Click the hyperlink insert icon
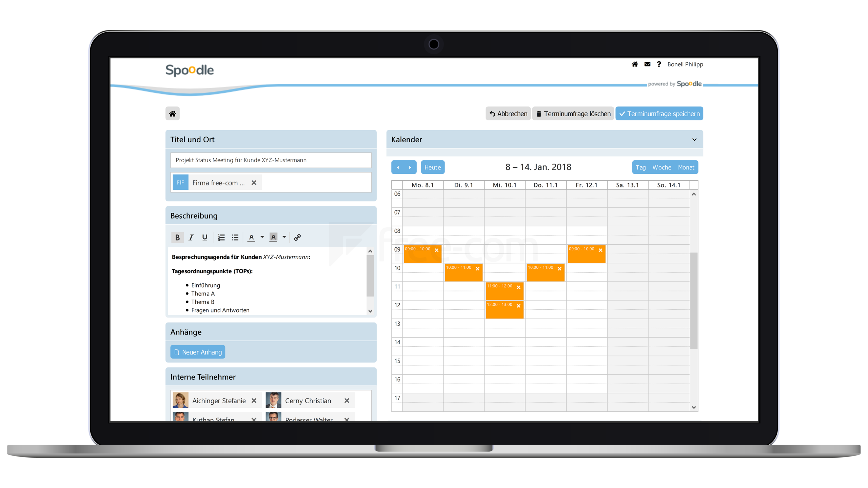Viewport: 868px width, 488px height. pyautogui.click(x=297, y=237)
